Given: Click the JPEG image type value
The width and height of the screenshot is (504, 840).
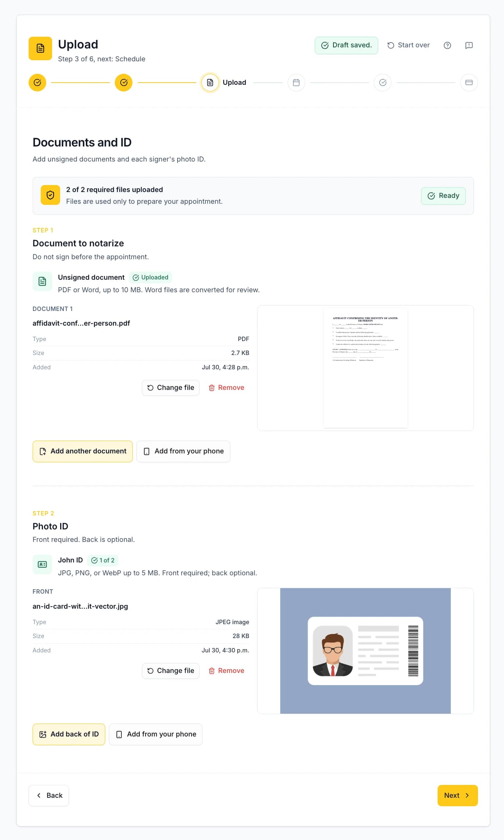Looking at the screenshot, I should pyautogui.click(x=233, y=622).
